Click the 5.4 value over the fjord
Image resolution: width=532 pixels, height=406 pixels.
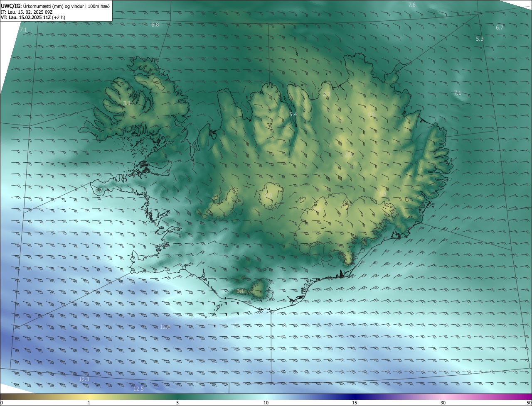(x=293, y=114)
